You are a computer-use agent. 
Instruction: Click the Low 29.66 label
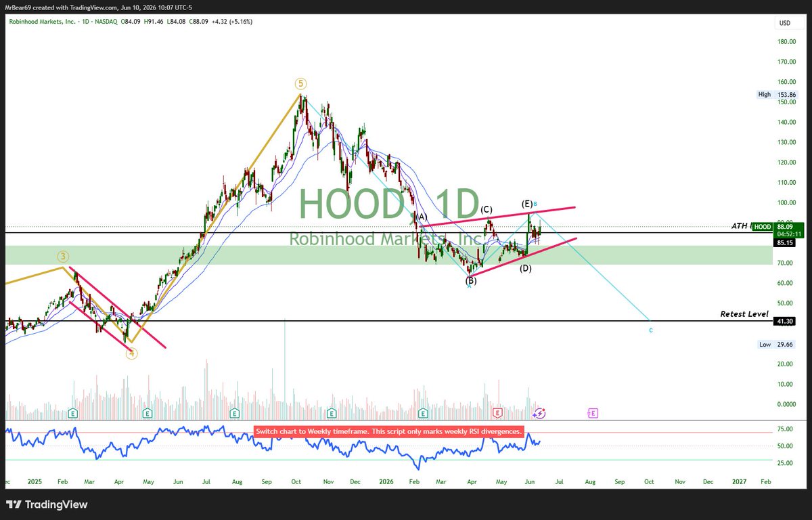(x=776, y=344)
